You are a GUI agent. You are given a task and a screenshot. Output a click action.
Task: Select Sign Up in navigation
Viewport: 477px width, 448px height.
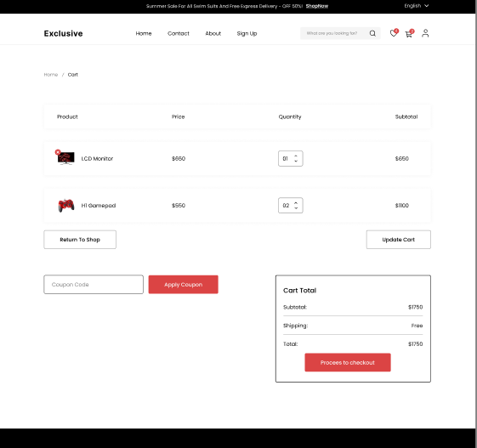[247, 33]
